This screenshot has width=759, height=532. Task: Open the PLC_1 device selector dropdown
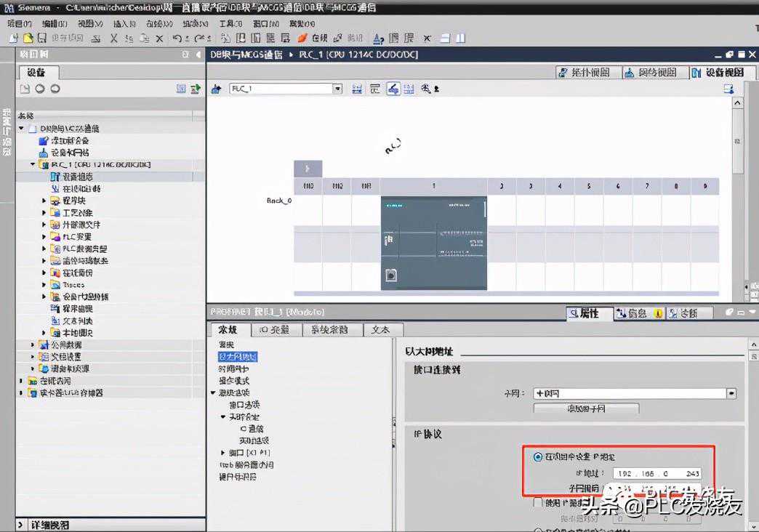coord(337,89)
